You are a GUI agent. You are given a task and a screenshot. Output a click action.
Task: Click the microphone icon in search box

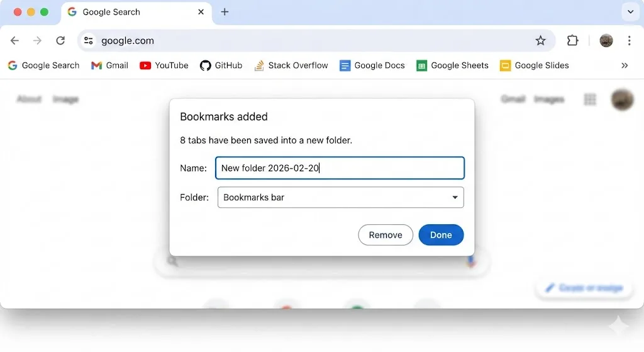471,261
